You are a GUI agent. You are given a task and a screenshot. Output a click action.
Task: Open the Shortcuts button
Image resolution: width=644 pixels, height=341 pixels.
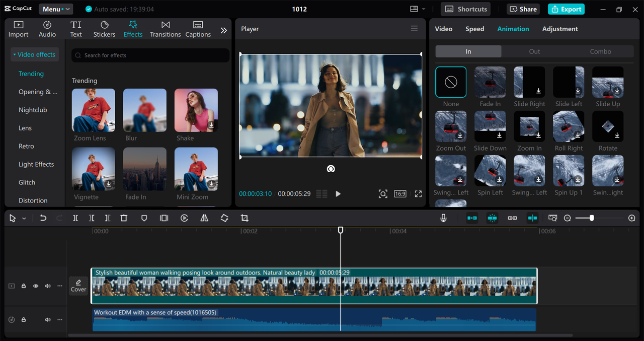(x=466, y=9)
